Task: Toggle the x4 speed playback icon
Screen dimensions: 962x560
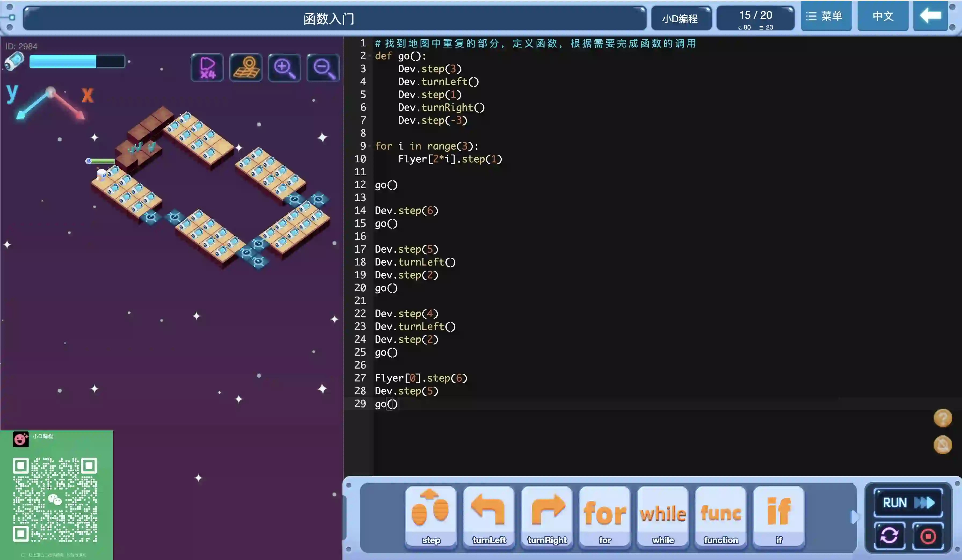Action: click(207, 68)
